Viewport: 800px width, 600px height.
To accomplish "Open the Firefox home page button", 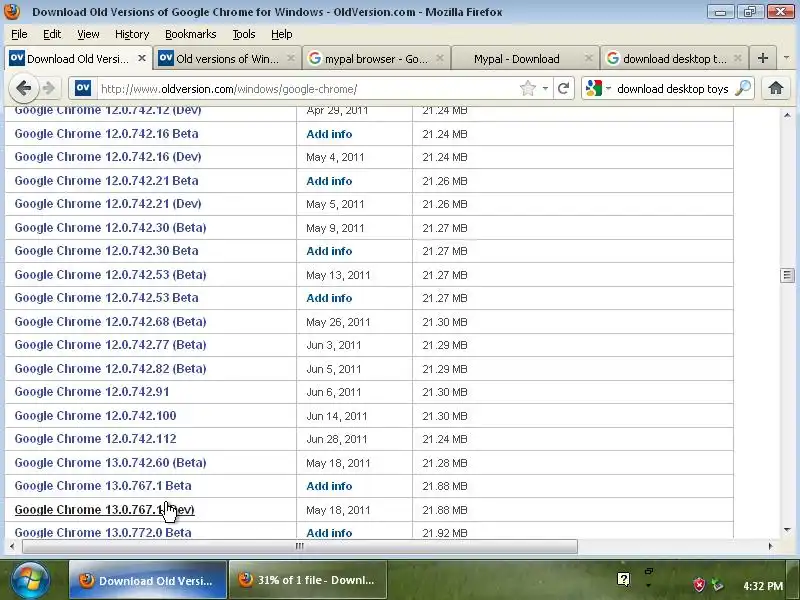I will pyautogui.click(x=776, y=88).
